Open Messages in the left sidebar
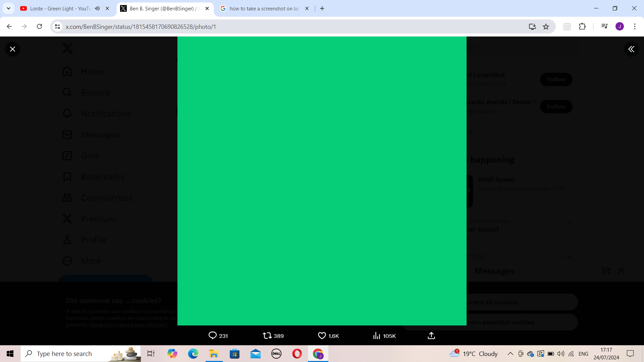This screenshot has height=362, width=644. coord(91,135)
